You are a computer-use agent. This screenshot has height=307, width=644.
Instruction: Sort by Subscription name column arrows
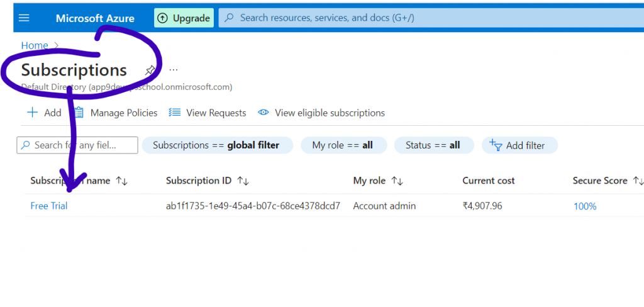click(121, 181)
